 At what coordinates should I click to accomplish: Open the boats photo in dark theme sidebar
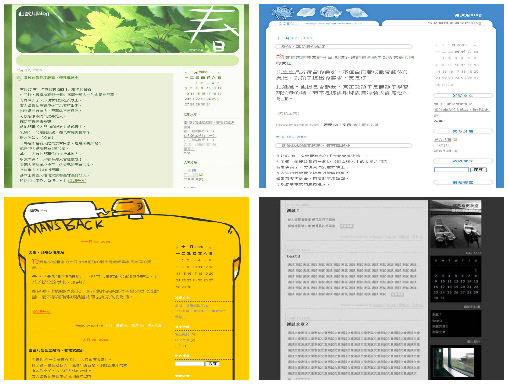click(455, 229)
